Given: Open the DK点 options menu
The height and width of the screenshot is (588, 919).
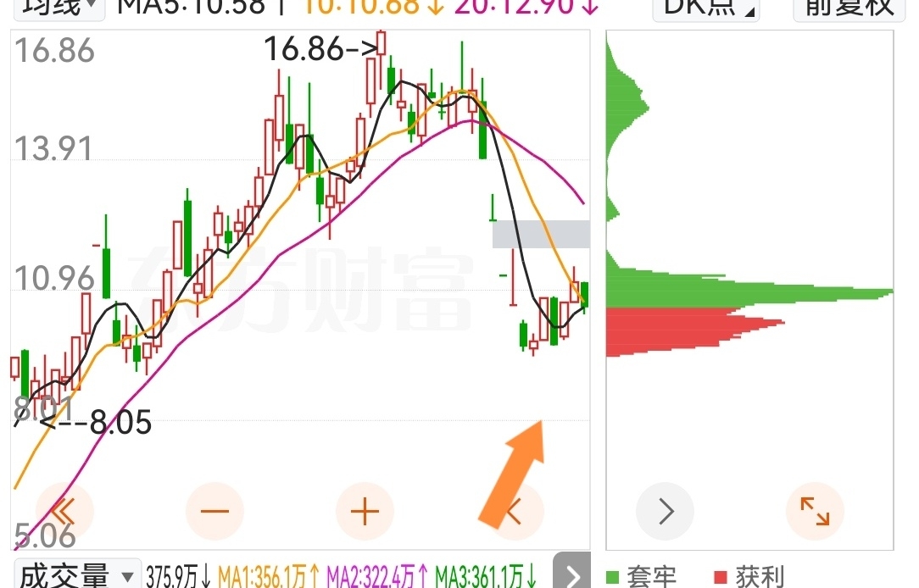Looking at the screenshot, I should pyautogui.click(x=705, y=8).
